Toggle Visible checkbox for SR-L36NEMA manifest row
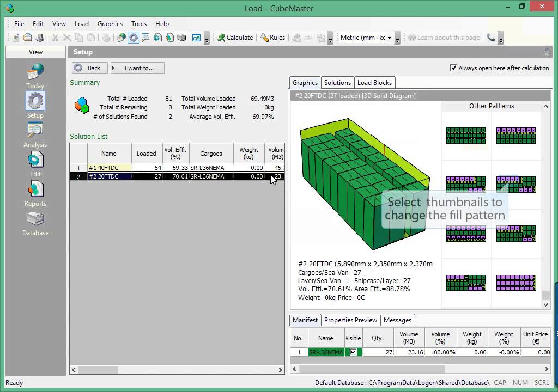Image resolution: width=558 pixels, height=392 pixels. click(353, 352)
